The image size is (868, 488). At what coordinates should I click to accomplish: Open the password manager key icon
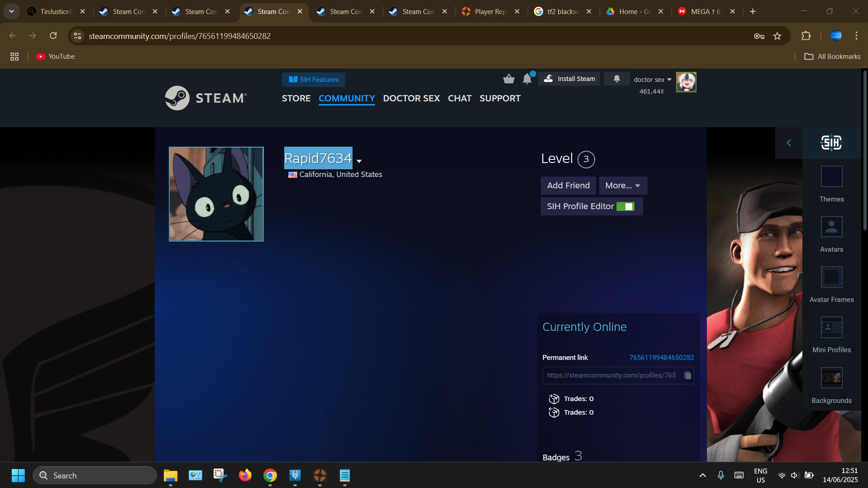pyautogui.click(x=759, y=36)
